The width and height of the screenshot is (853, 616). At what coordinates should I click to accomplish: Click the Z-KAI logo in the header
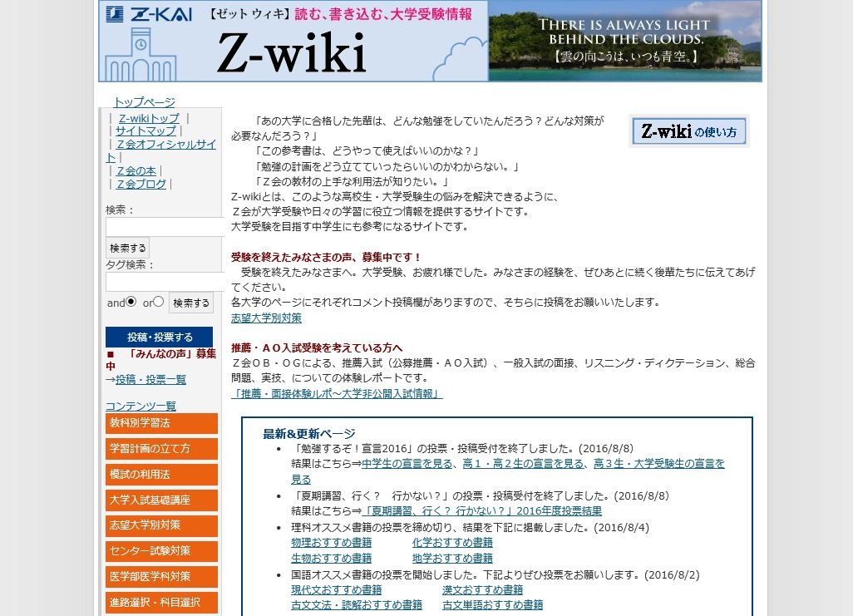coord(150,13)
